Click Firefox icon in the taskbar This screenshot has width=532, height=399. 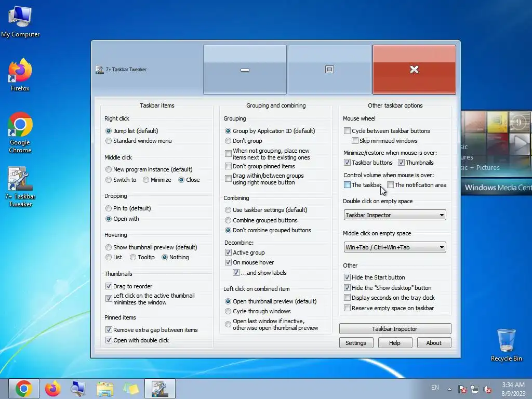point(52,389)
